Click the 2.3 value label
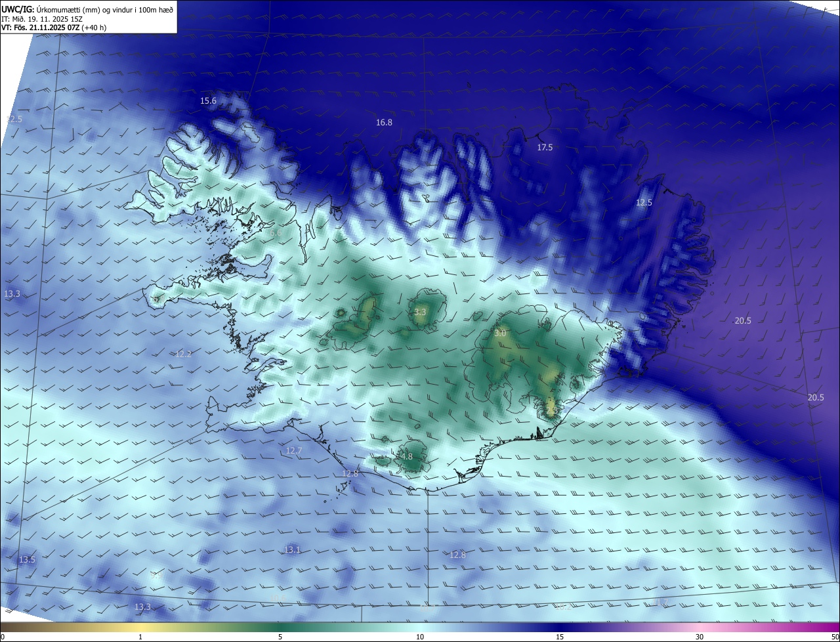 click(x=551, y=410)
